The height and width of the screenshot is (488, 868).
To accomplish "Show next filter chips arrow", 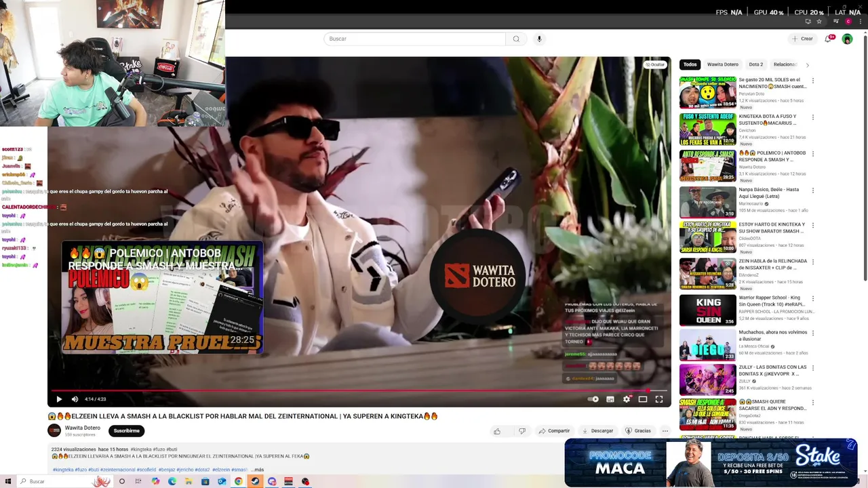I will [807, 65].
